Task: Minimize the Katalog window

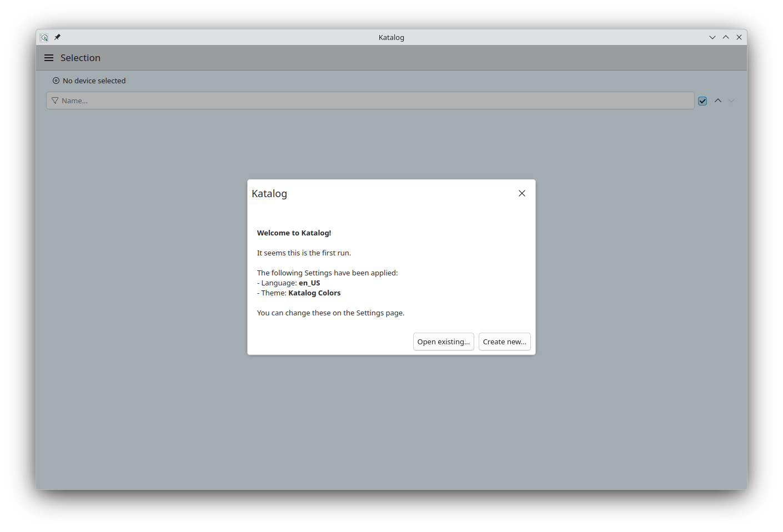Action: coord(712,37)
